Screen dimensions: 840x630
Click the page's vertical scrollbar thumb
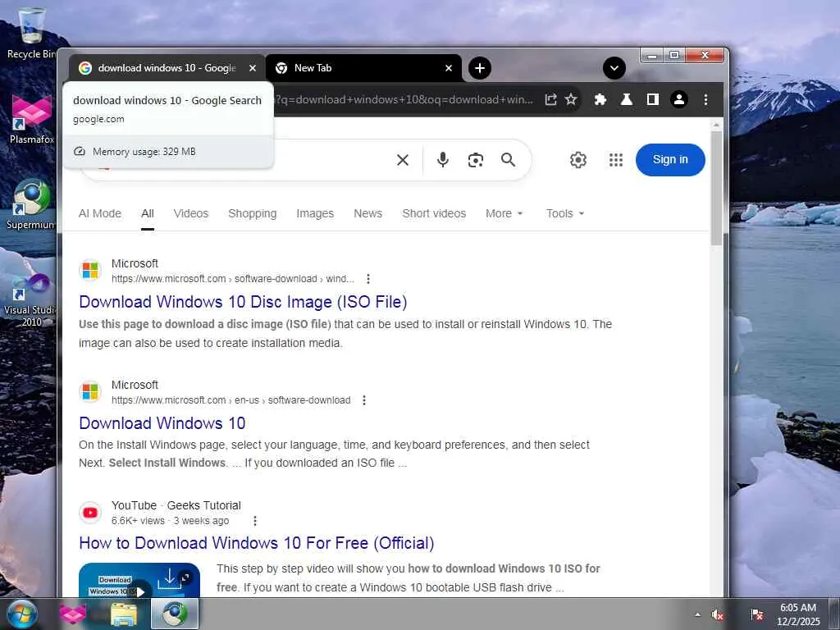(717, 188)
